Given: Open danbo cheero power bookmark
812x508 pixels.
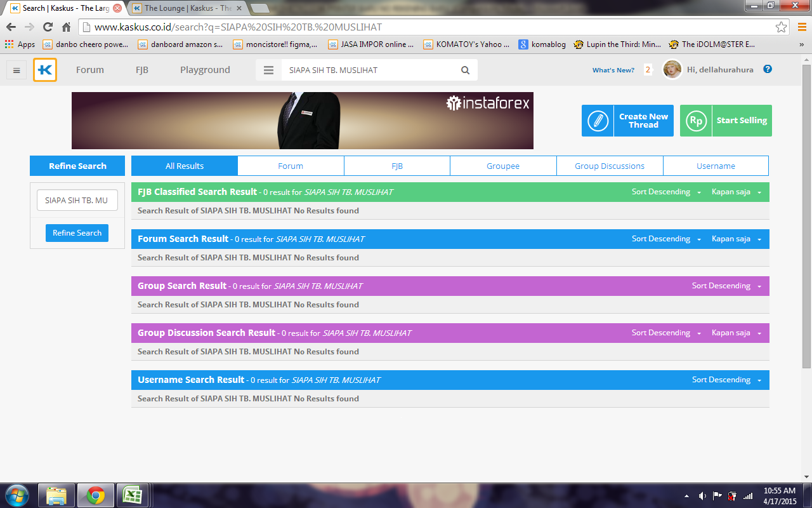Looking at the screenshot, I should (86, 44).
